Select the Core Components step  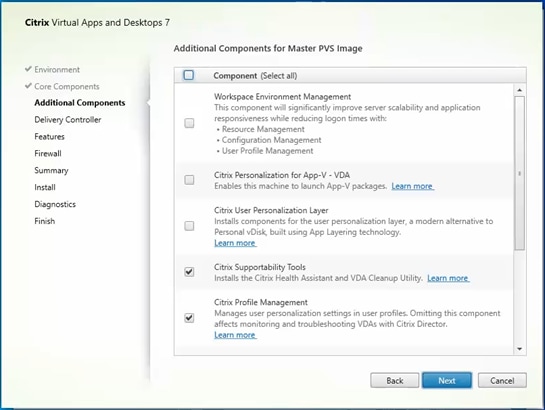click(x=67, y=87)
